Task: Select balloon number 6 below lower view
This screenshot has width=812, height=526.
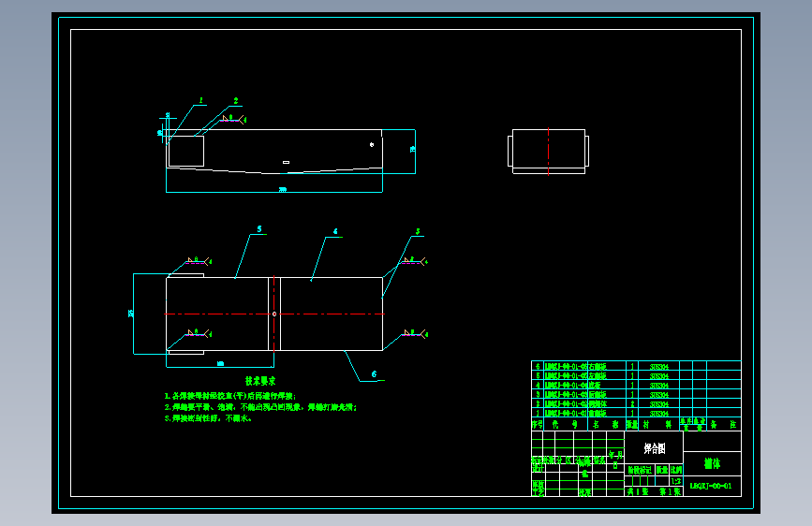Action: click(x=374, y=374)
